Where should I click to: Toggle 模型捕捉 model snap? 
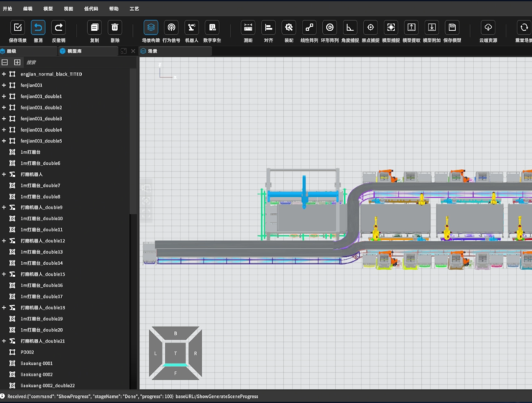[x=391, y=27]
